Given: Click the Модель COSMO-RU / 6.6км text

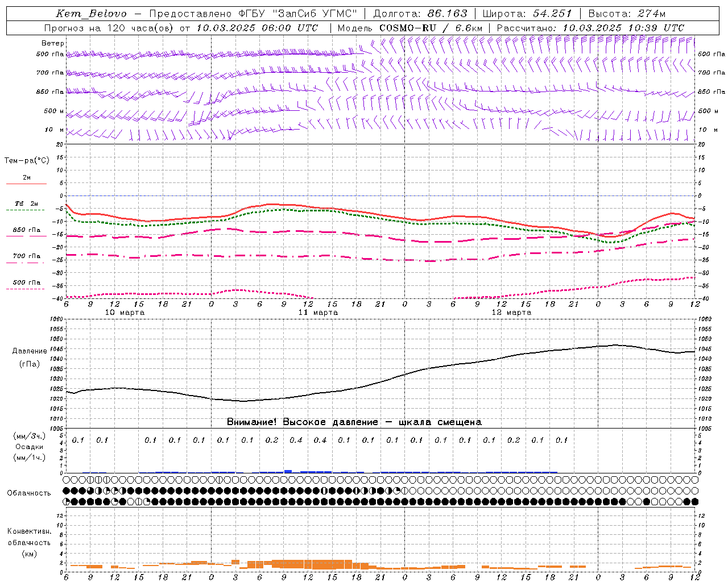Looking at the screenshot, I should click(x=410, y=28).
